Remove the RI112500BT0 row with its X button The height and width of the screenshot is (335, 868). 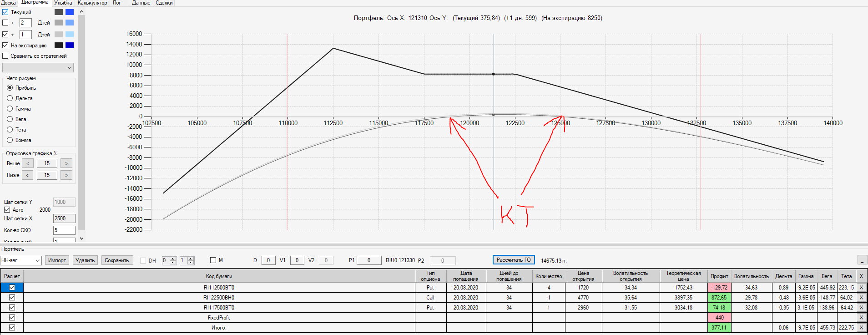point(861,288)
